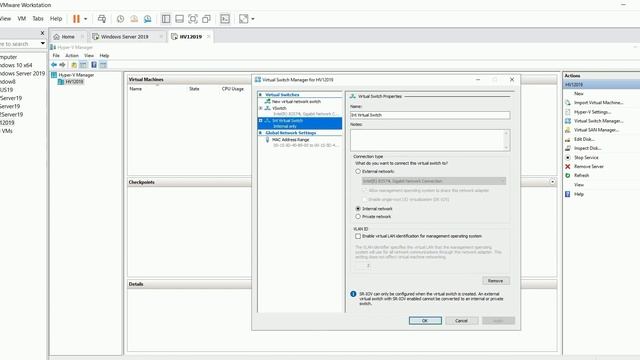Click the send Ctrl+Alt+Del toolbar icon

coord(102,19)
